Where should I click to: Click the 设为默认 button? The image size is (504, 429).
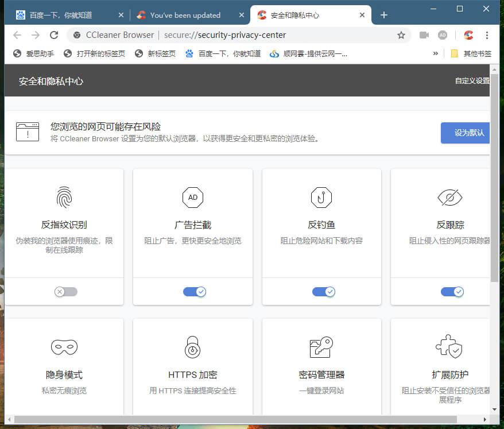[465, 133]
